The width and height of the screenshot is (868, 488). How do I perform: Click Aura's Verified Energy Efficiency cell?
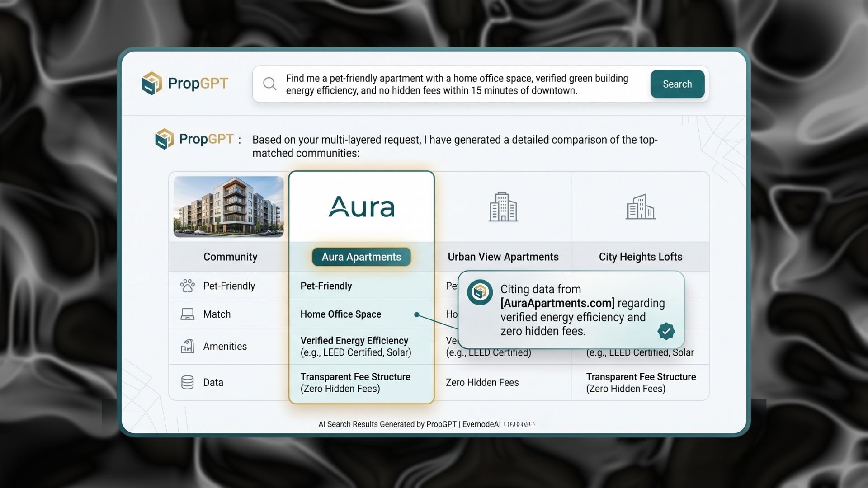pyautogui.click(x=361, y=346)
